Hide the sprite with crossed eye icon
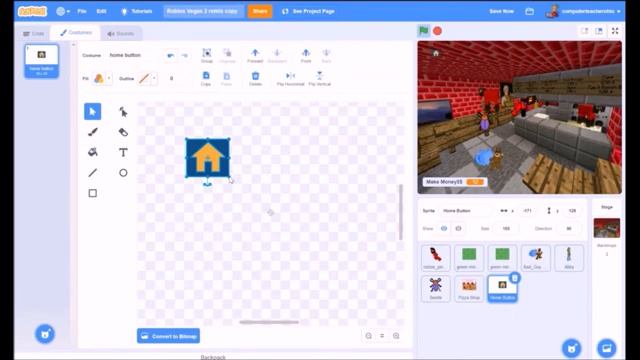This screenshot has height=360, width=640. click(x=458, y=229)
